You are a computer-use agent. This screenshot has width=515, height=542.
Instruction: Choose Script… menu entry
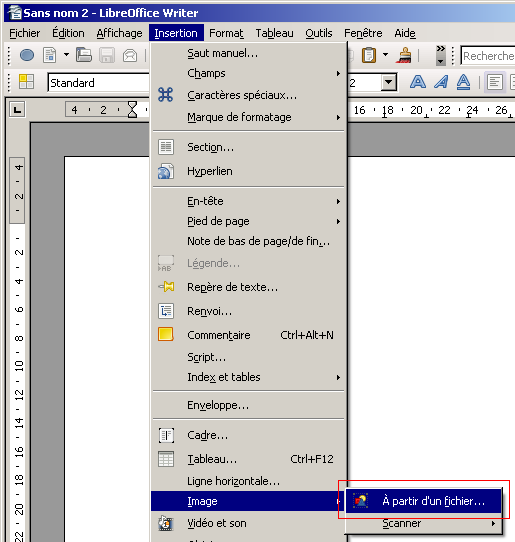[x=249, y=357]
